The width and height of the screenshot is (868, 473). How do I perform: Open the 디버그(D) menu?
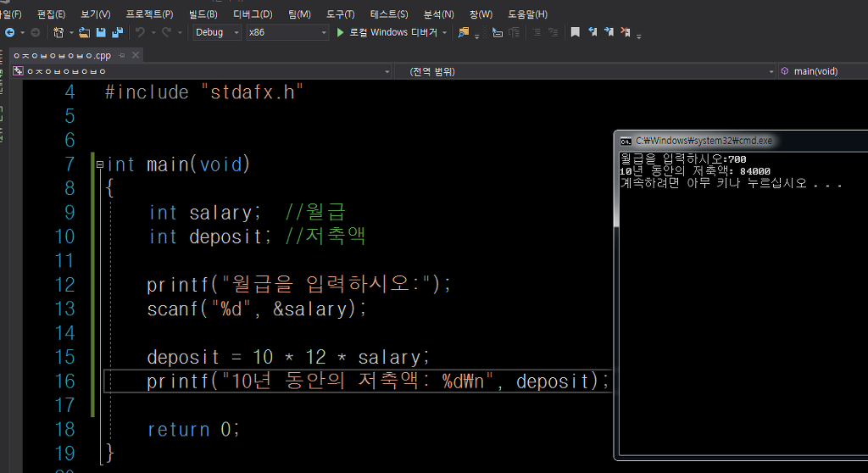coord(253,14)
